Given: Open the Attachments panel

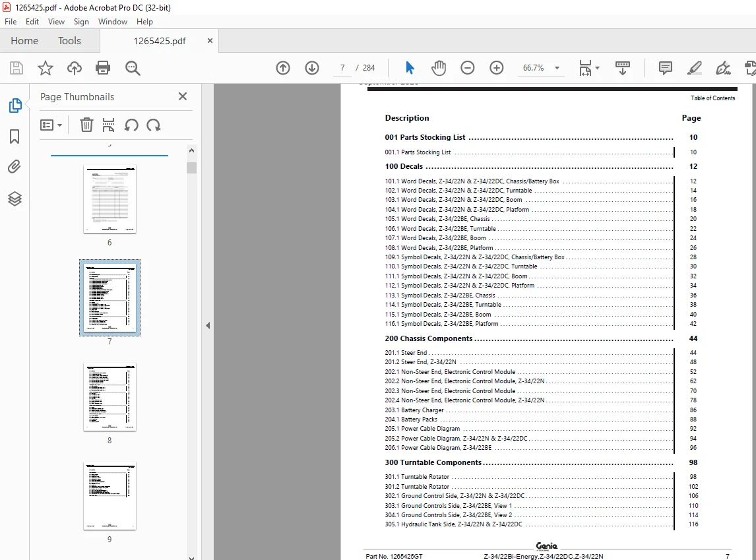Looking at the screenshot, I should coord(15,167).
